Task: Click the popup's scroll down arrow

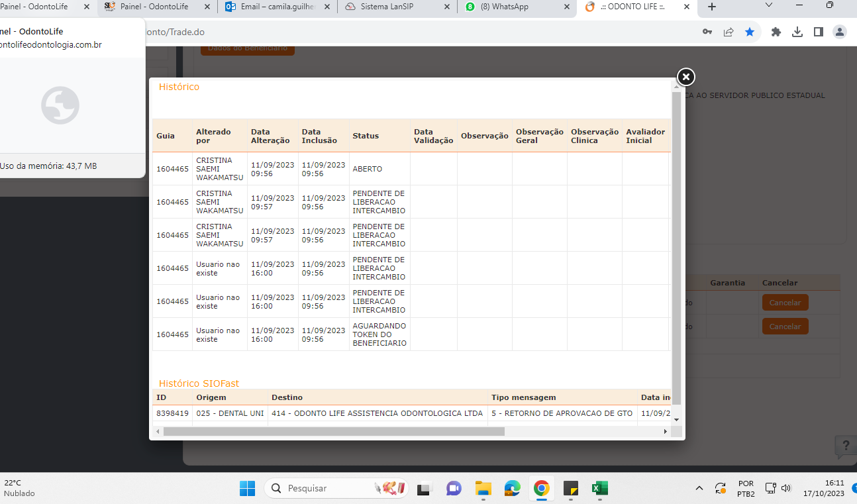Action: coord(676,419)
